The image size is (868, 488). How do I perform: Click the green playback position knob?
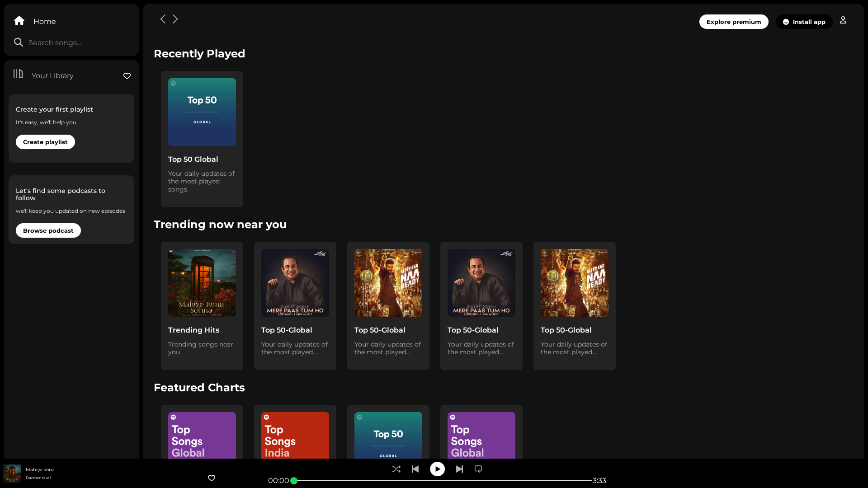point(294,481)
